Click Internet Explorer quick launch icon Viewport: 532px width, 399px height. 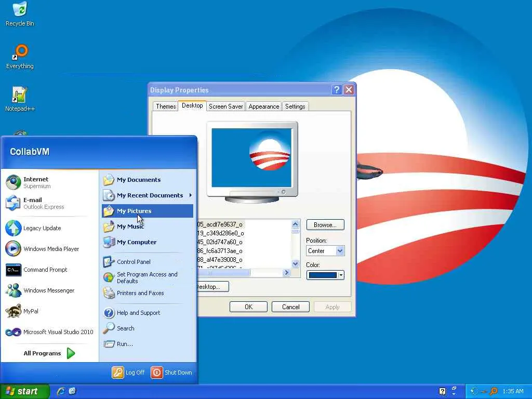pos(61,391)
